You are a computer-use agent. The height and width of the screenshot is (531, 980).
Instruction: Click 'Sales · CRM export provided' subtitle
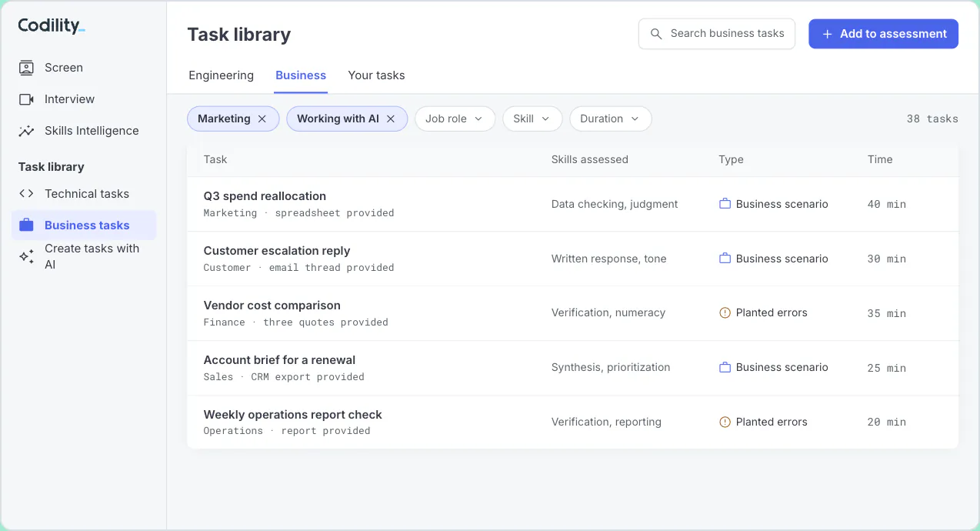pos(284,377)
